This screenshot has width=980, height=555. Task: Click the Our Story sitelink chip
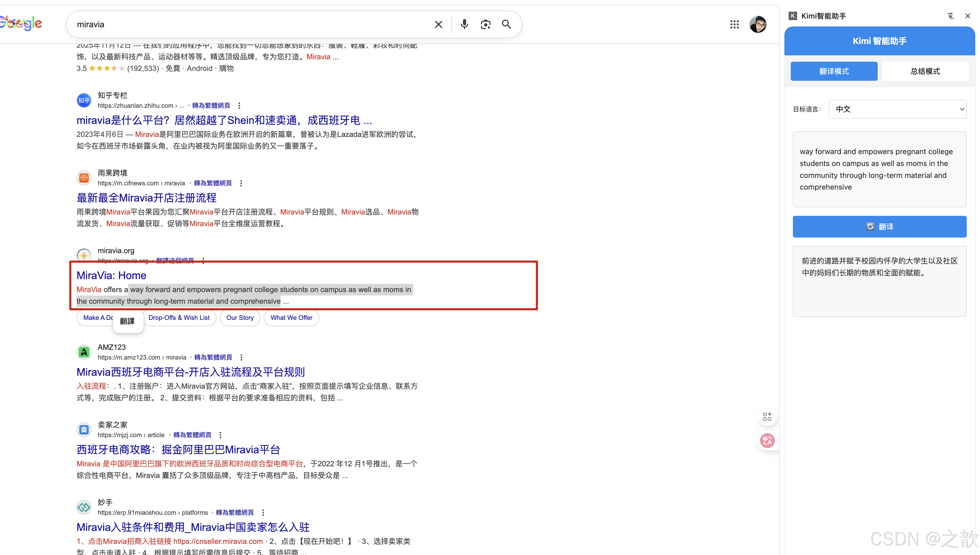(240, 317)
